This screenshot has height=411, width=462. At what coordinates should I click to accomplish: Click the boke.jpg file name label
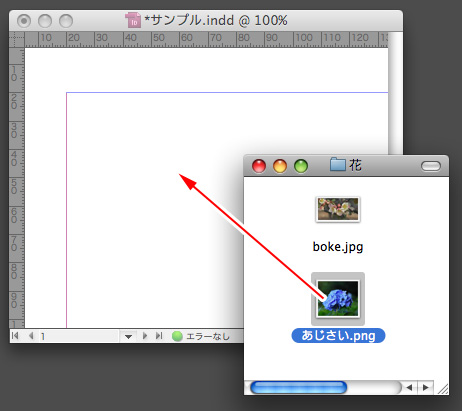338,247
